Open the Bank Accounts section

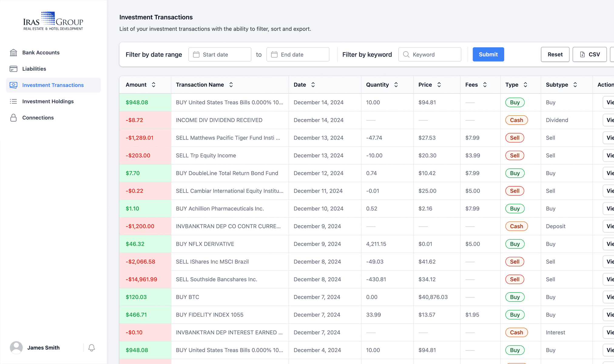[41, 52]
